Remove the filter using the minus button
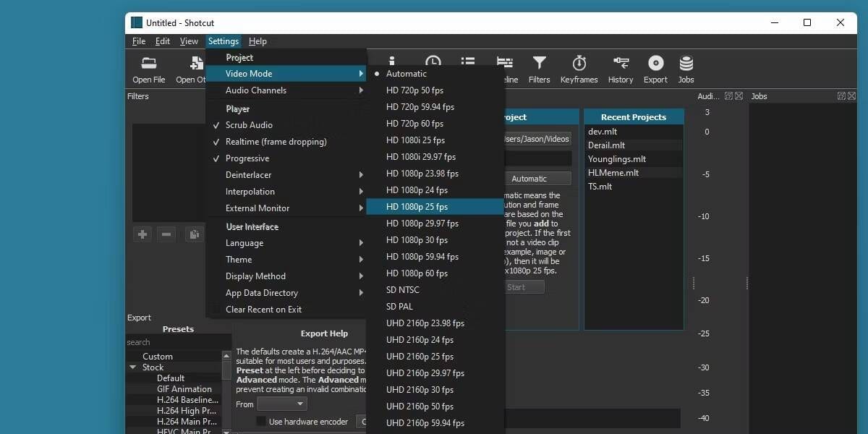 click(x=166, y=234)
